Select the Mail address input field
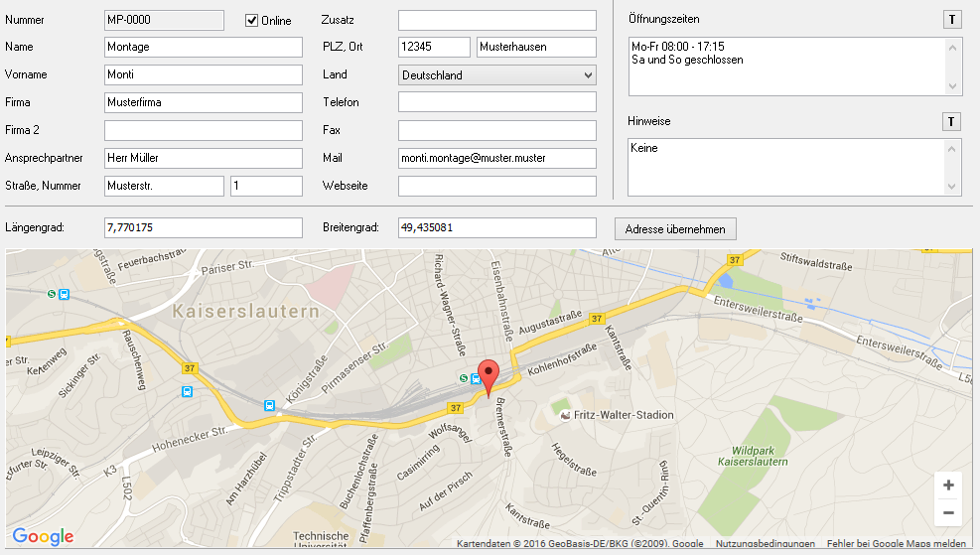 (496, 159)
